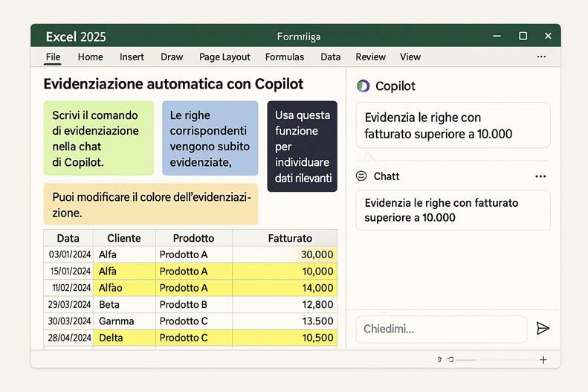Image resolution: width=588 pixels, height=392 pixels.
Task: Minimize the Excel window
Action: click(497, 36)
